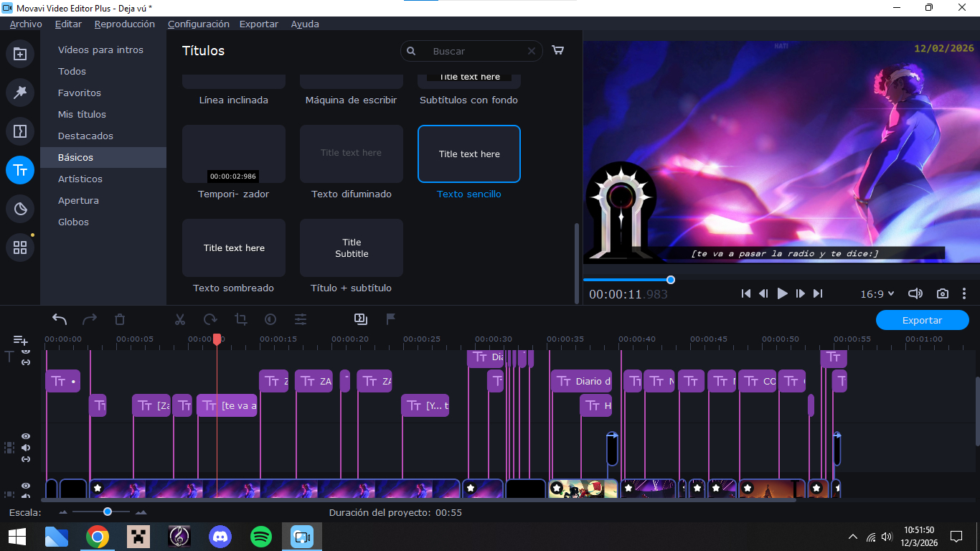Open the 16:9 aspect ratio dropdown
The width and height of the screenshot is (980, 551).
877,293
